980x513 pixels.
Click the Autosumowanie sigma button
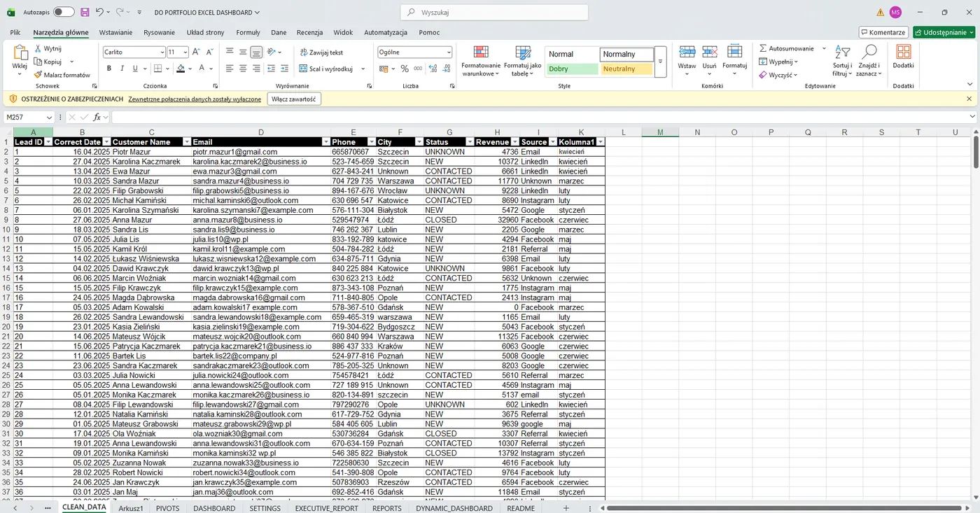[787, 48]
